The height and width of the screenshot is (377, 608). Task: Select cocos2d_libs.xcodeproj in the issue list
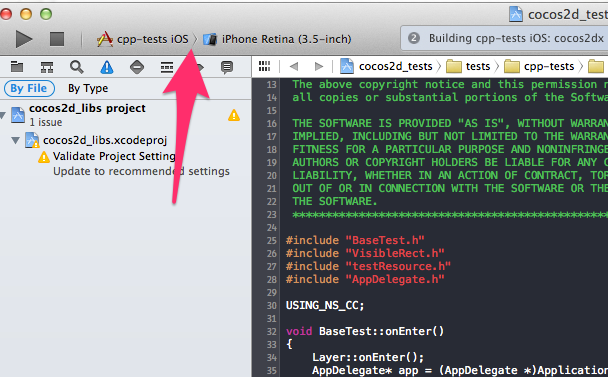105,140
